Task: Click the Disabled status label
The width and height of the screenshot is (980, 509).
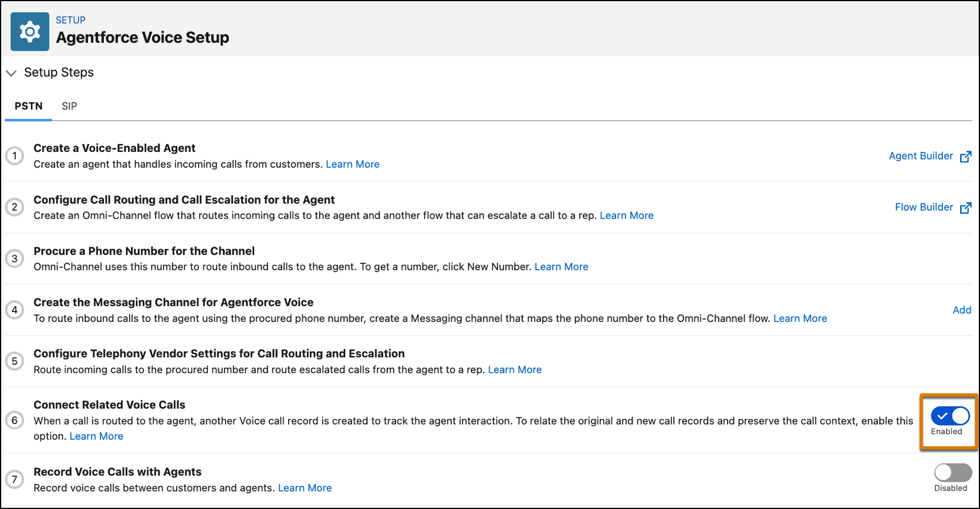Action: pos(951,488)
